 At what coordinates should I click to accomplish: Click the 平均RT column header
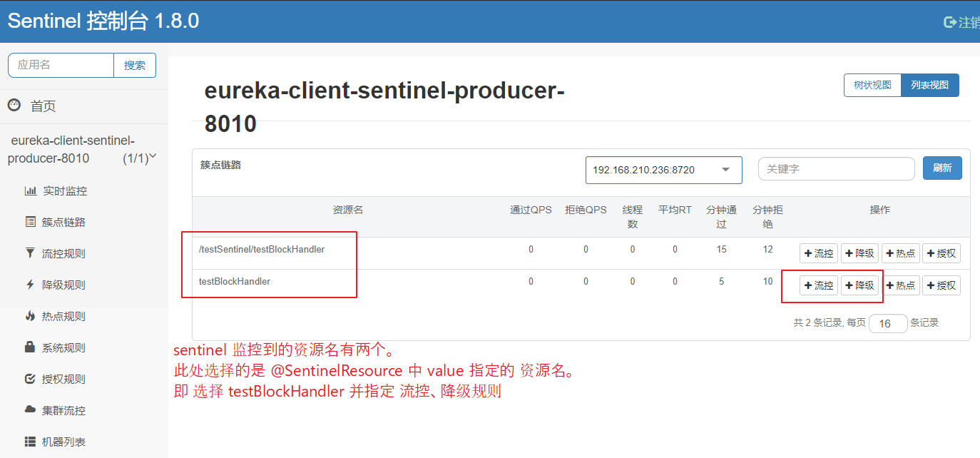pos(675,210)
